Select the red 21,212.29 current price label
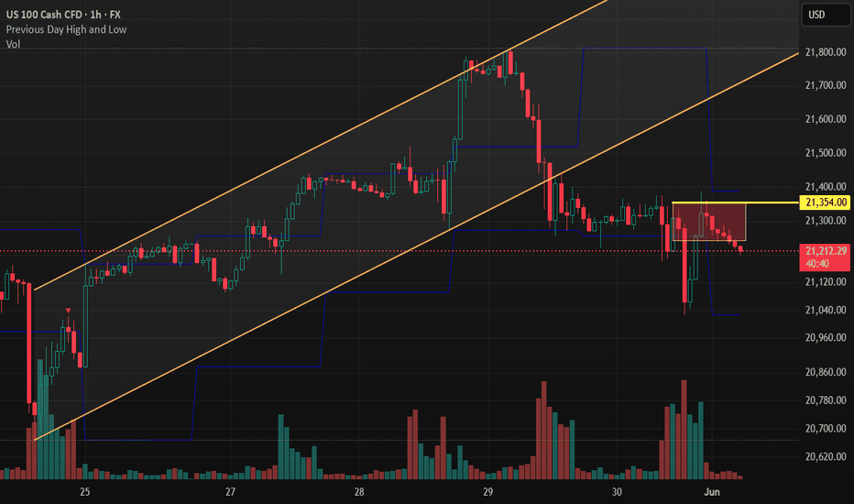854x504 pixels. (x=826, y=257)
